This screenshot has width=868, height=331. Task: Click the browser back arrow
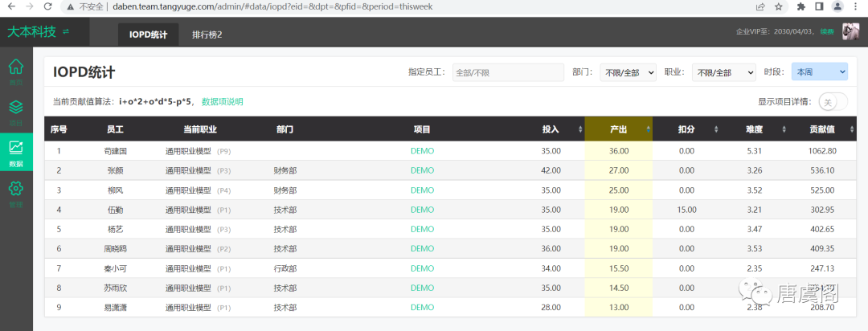pyautogui.click(x=11, y=6)
